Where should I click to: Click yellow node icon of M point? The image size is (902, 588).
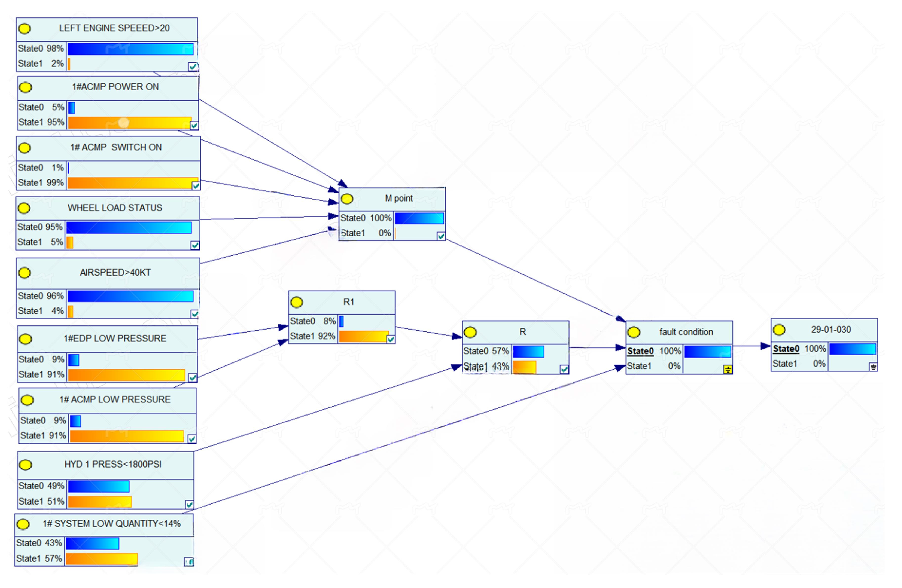point(347,199)
